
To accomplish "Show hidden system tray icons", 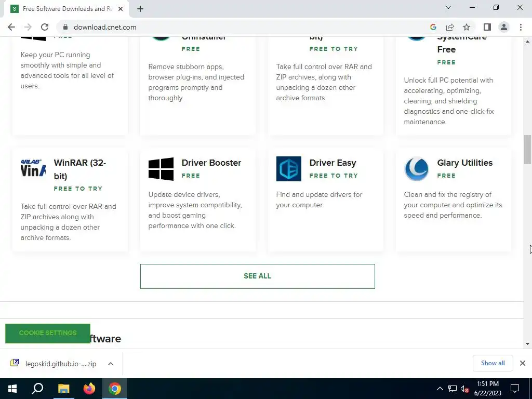I will (440, 389).
